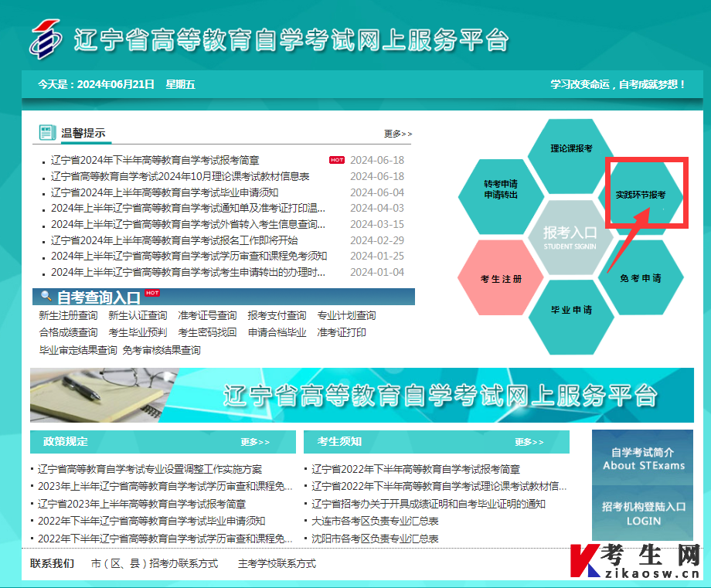Open 辽宁省2024年下半年高等教育自学考试报考简章 notice
Image resolution: width=711 pixels, height=588 pixels.
[x=155, y=161]
